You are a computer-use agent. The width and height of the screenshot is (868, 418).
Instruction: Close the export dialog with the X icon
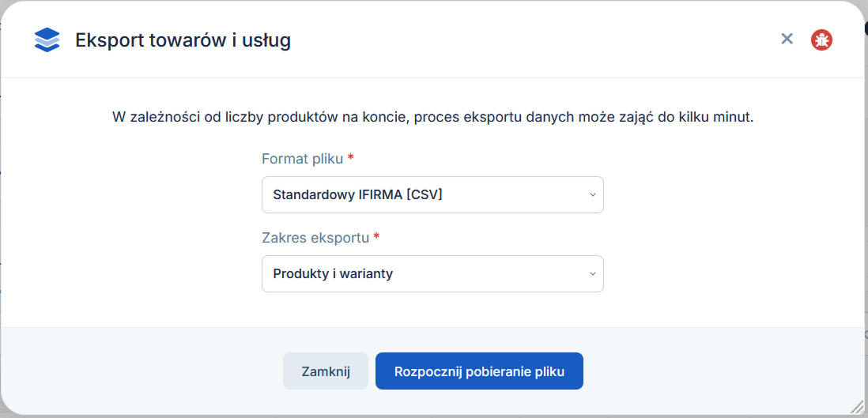pyautogui.click(x=787, y=39)
